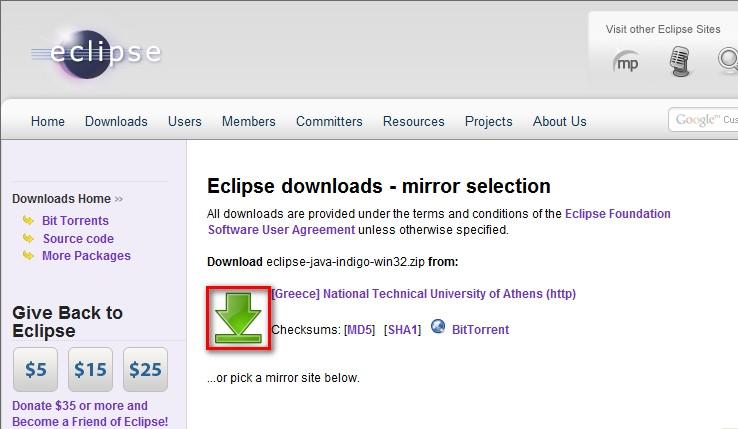Click the 'eclipse-java-indigo-win32.zip' file name text

click(345, 262)
